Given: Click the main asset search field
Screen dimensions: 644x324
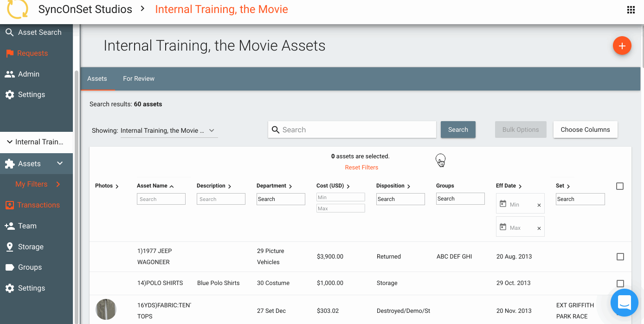Looking at the screenshot, I should [x=352, y=130].
